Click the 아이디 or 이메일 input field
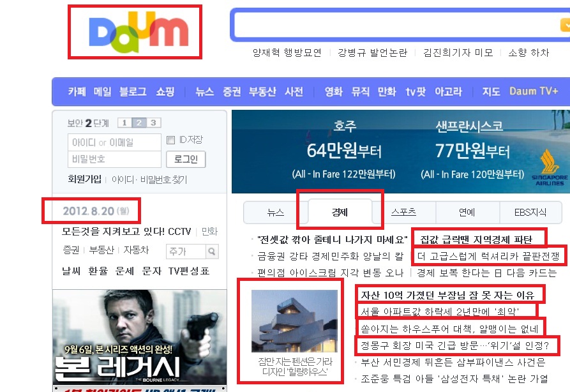Screen dimensions: 570x392 [x=114, y=142]
